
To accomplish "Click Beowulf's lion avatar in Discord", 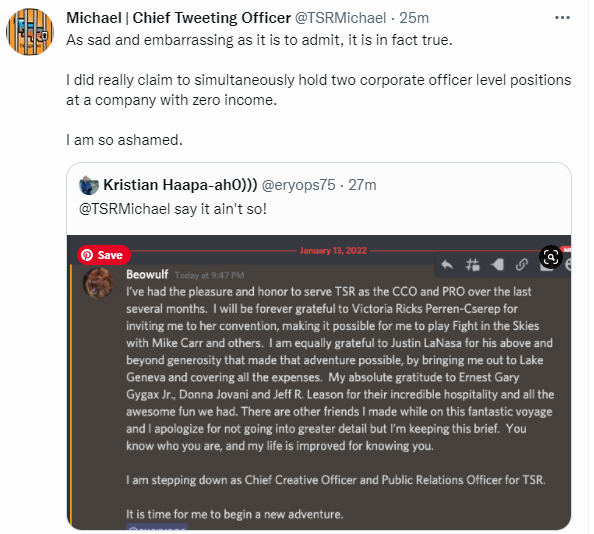I will 98,283.
